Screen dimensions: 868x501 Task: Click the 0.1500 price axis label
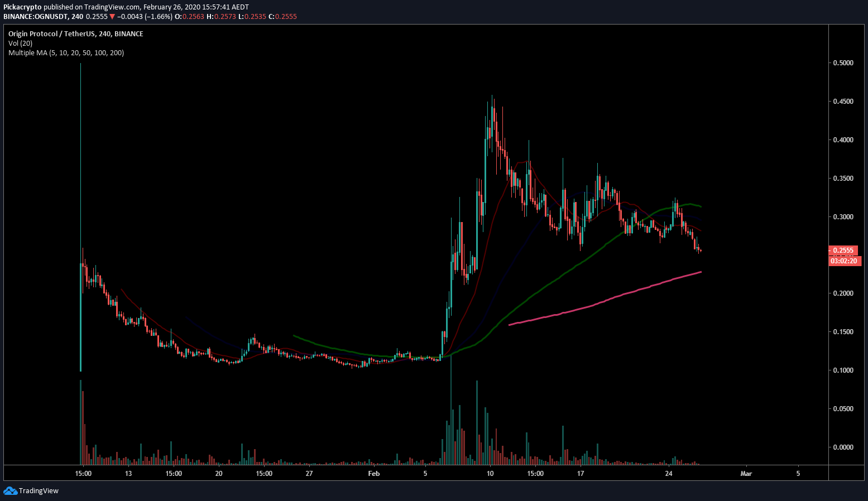(843, 332)
